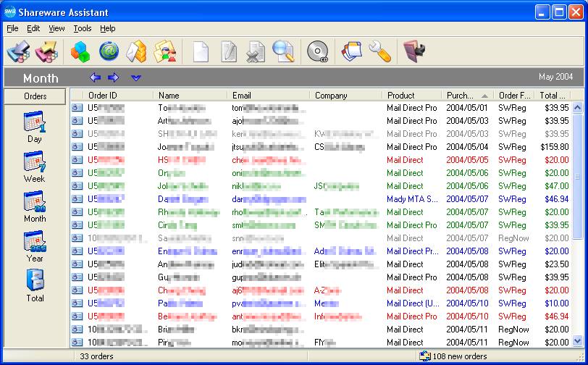The height and width of the screenshot is (365, 588).
Task: Open the Tools menu
Action: coord(83,28)
